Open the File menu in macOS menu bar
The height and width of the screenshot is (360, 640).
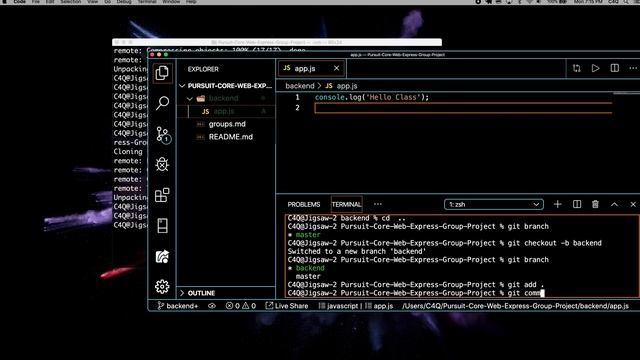tap(36, 2)
